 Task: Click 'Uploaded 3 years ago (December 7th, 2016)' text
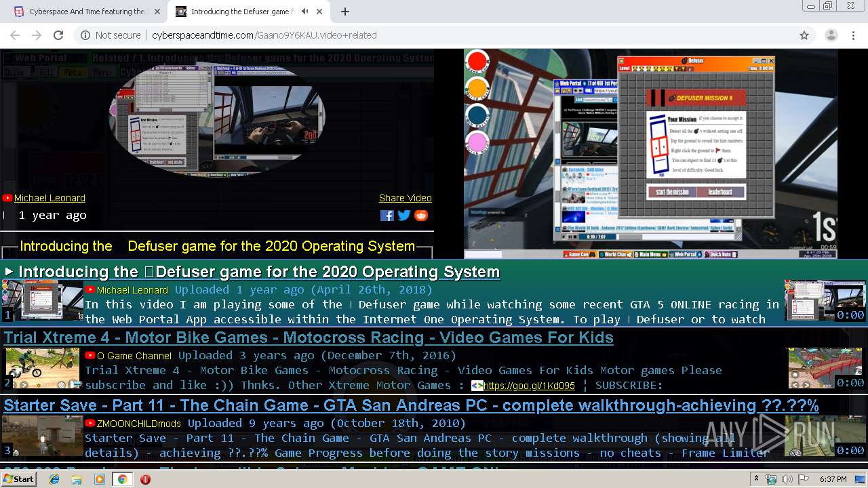(x=317, y=355)
